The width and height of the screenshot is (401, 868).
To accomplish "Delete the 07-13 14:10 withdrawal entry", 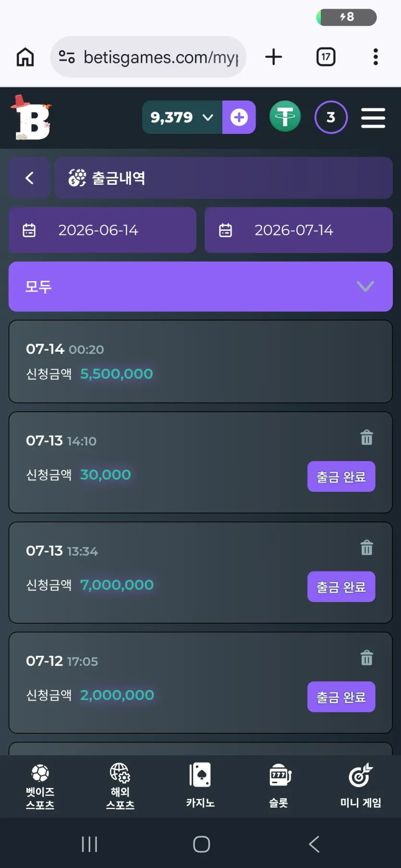I will point(366,437).
